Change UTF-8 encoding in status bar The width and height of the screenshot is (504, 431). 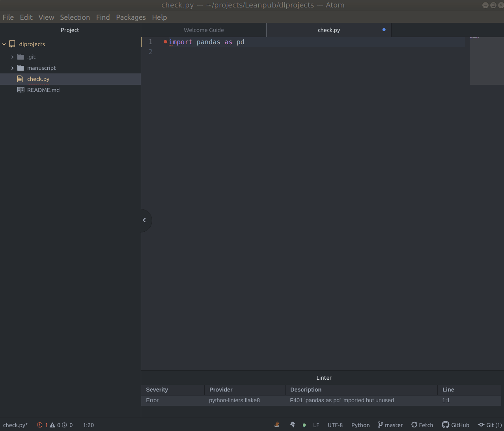click(x=335, y=425)
